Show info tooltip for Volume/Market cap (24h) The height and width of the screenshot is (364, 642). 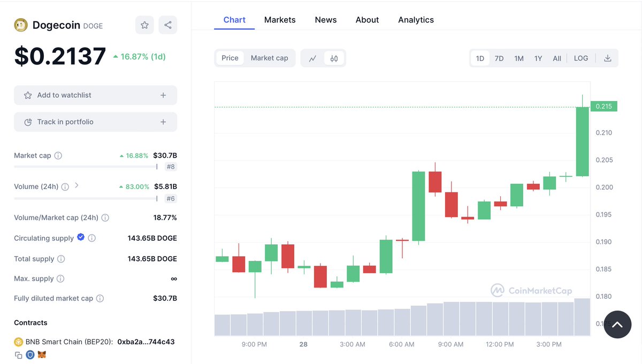[105, 218]
